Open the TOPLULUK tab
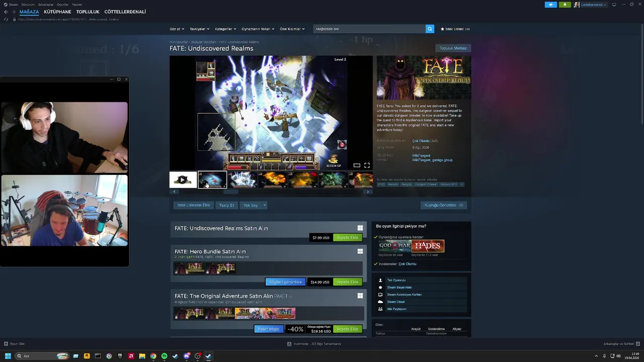 [88, 12]
